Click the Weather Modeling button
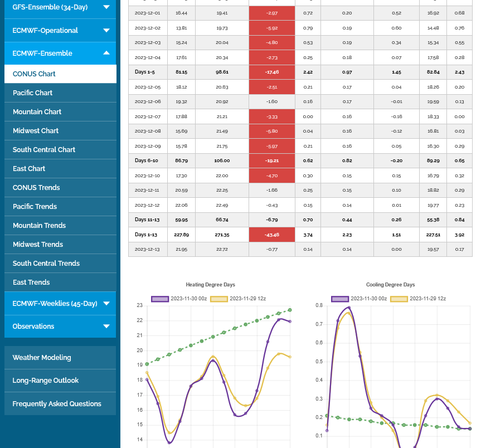481x448 pixels. (x=60, y=358)
